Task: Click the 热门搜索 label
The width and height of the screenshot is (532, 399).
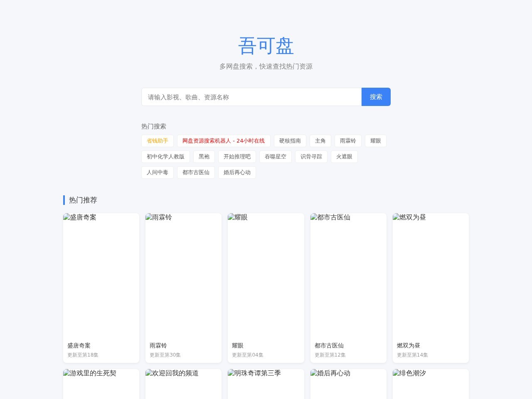Action: click(x=154, y=126)
